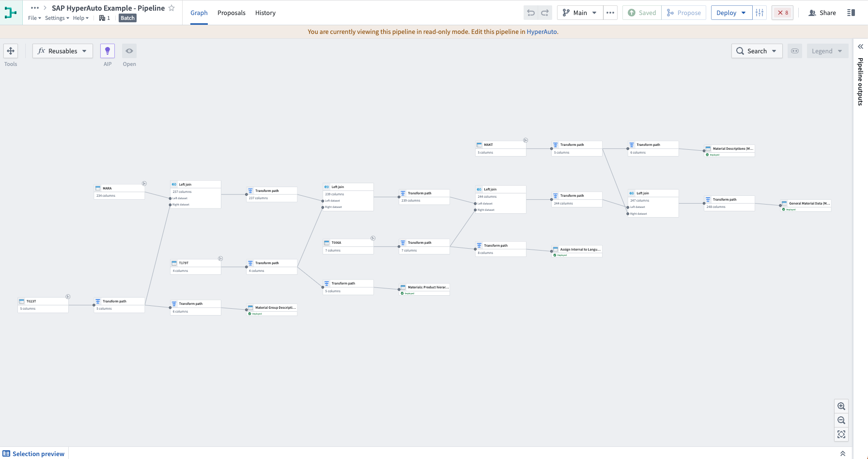
Task: Select the Tools pan icon
Action: [x=11, y=51]
